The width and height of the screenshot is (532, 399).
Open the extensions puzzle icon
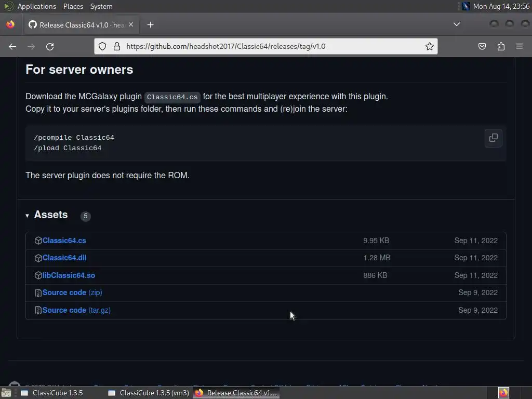pyautogui.click(x=501, y=46)
